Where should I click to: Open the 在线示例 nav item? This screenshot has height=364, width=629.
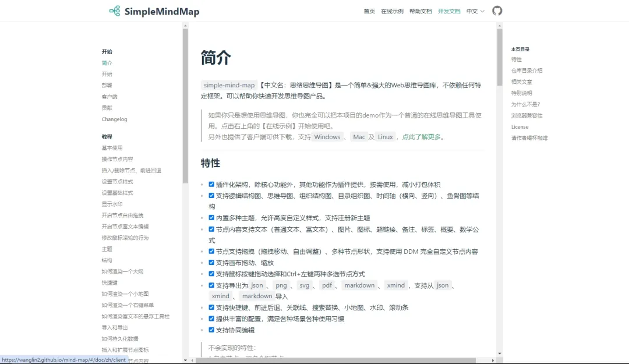392,11
